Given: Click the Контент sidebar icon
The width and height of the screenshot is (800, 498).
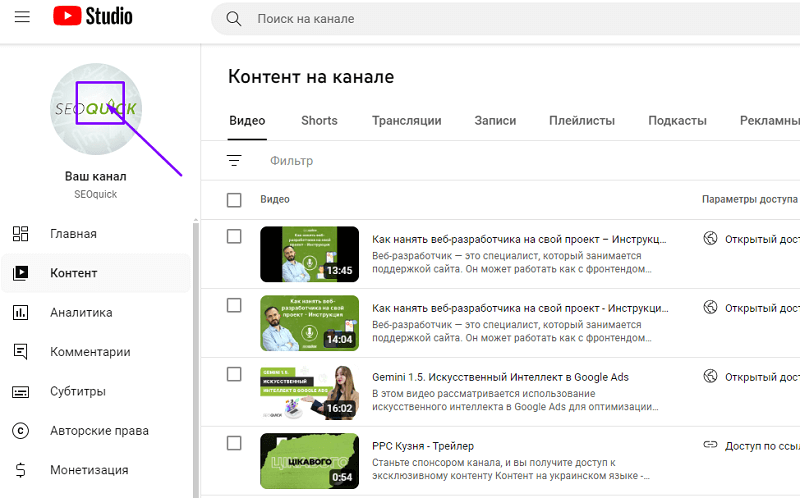Looking at the screenshot, I should pyautogui.click(x=20, y=273).
